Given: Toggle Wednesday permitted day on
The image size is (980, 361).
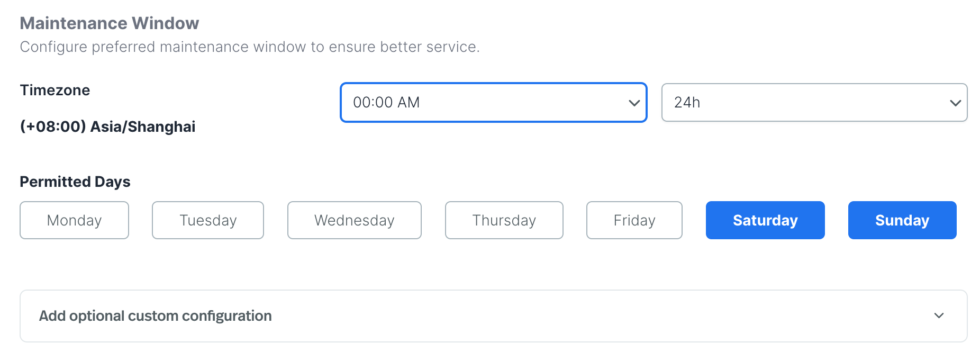Looking at the screenshot, I should [x=354, y=220].
